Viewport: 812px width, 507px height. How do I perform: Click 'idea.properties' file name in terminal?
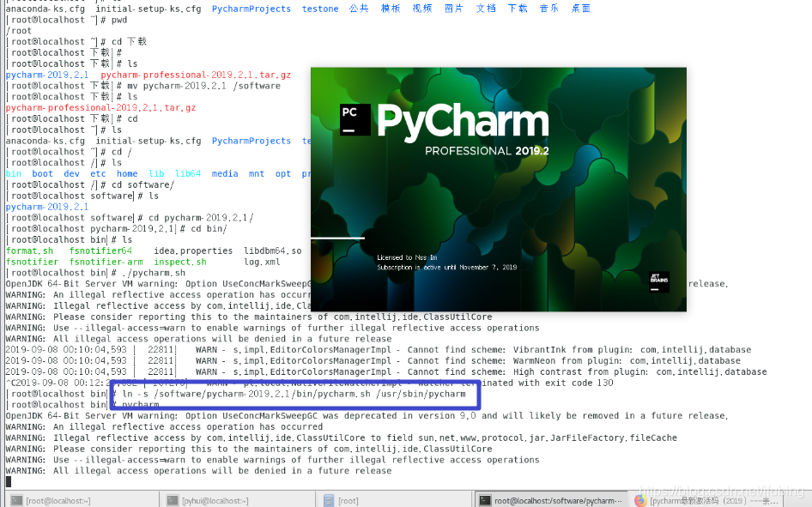point(193,250)
